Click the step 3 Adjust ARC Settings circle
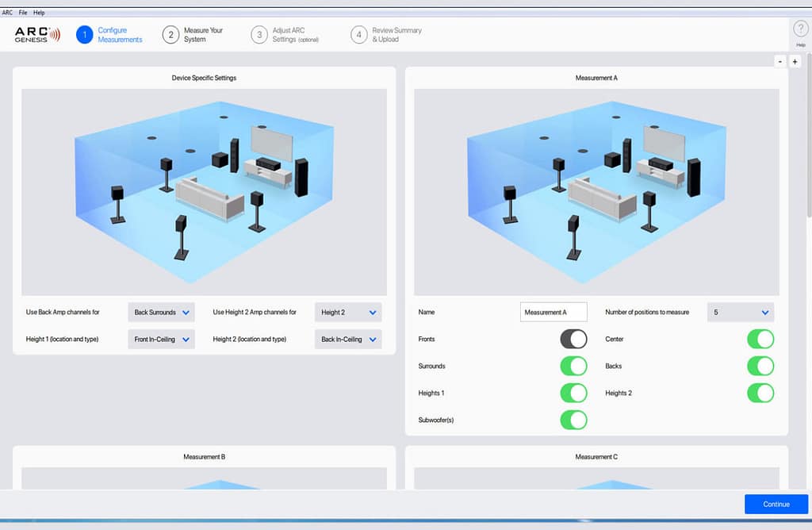Screen dimensions: 812x530 [259, 34]
